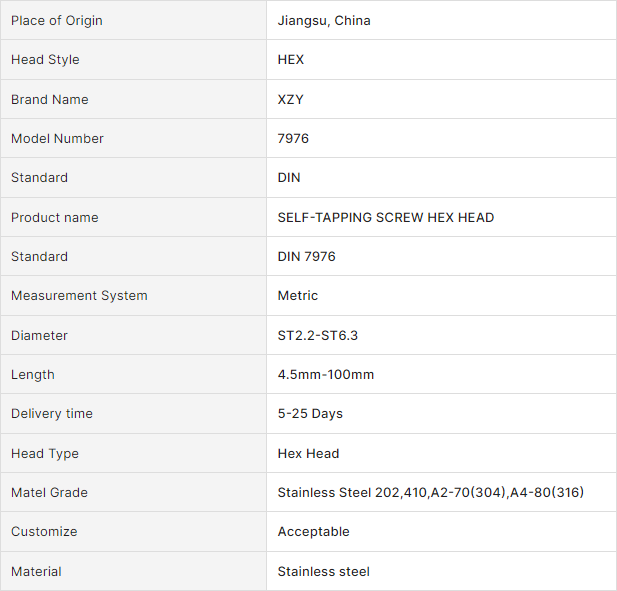Click the "Stainless steel" material value
Screen dimensions: 617x591
click(324, 572)
